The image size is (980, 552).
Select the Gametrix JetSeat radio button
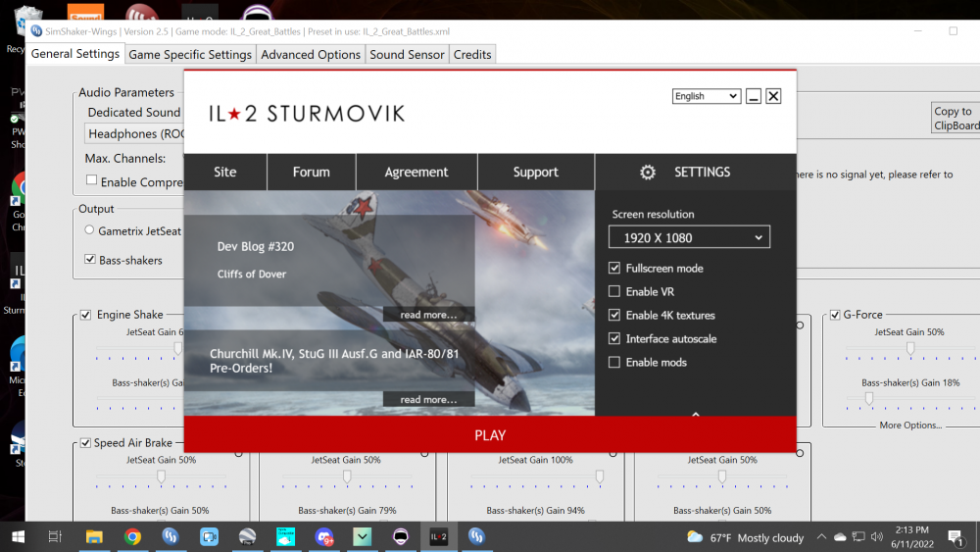pyautogui.click(x=90, y=231)
